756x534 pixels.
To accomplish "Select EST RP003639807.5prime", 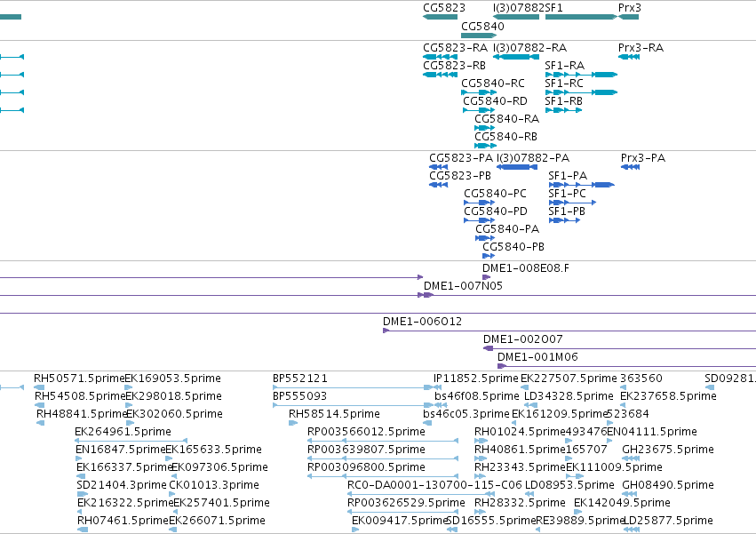I will pos(383,458).
